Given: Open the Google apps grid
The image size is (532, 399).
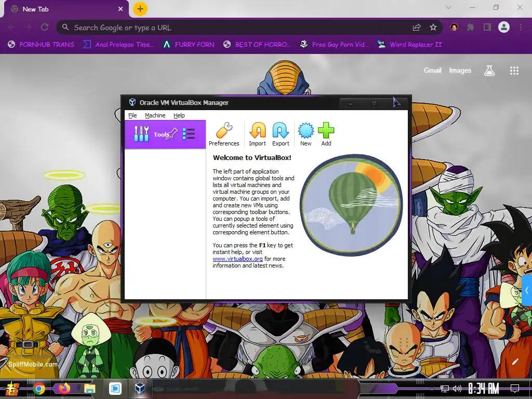Looking at the screenshot, I should 514,71.
